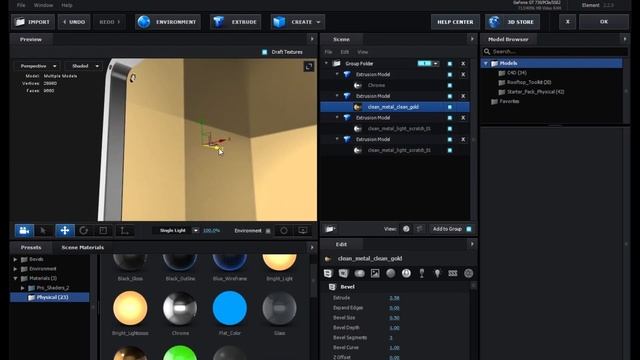Click the third icon in the Edit panel row

(x=360, y=273)
